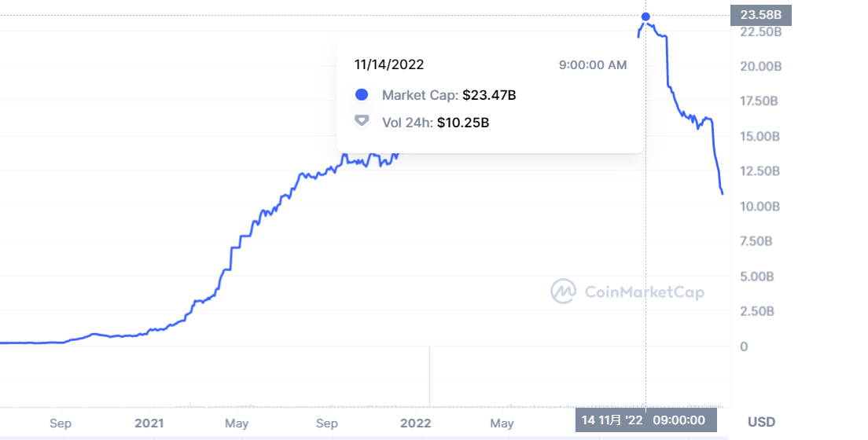Click the first Sep label on time axis
The image size is (868, 440).
point(61,423)
